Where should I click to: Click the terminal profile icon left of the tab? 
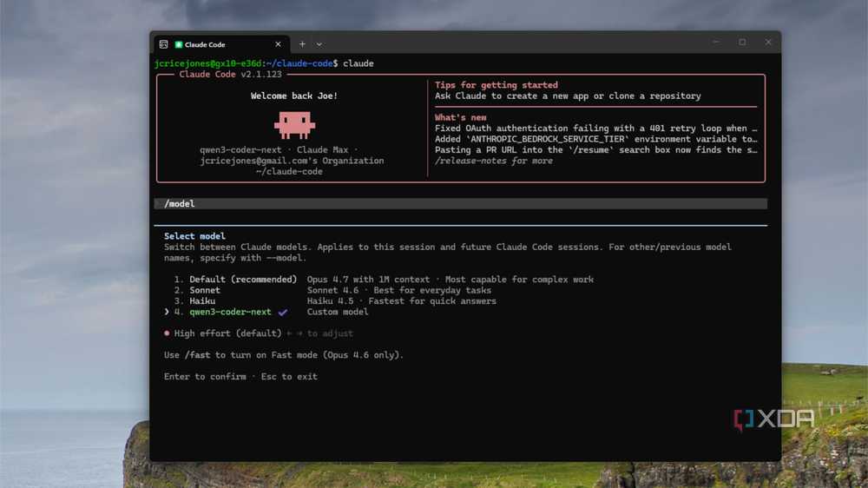(163, 44)
